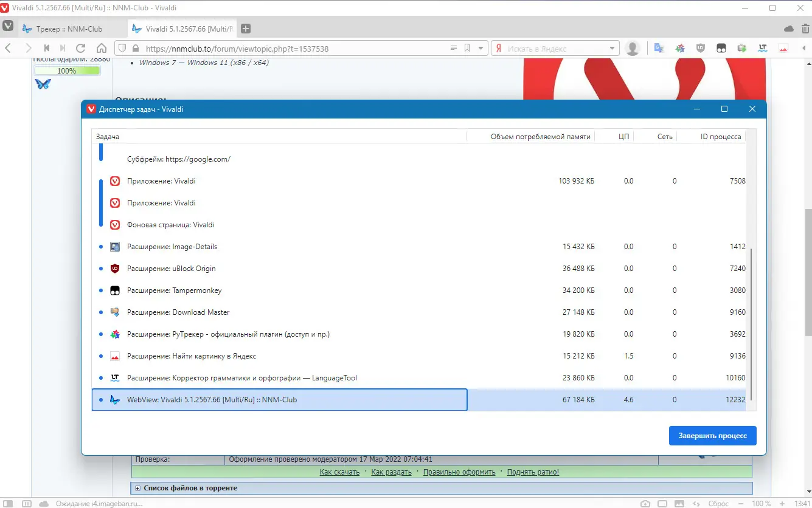The width and height of the screenshot is (812, 508).
Task: Open the tab tiling icon in status bar
Action: click(x=26, y=504)
